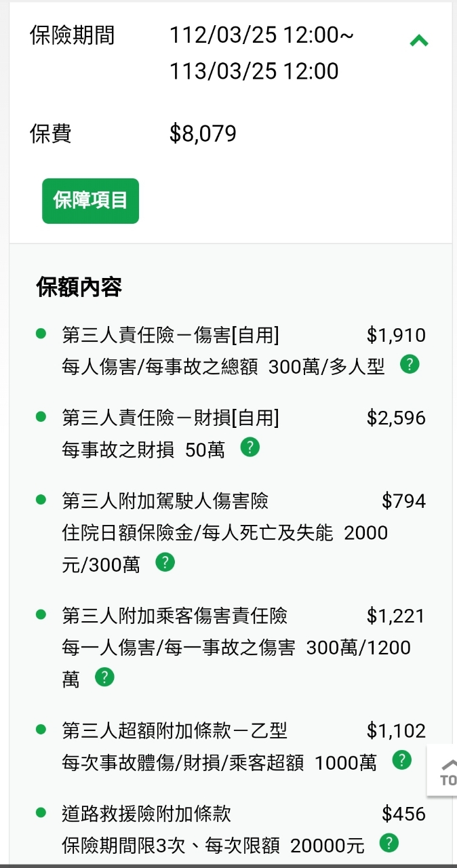Open help icon for 道路救援險 20000元

pyautogui.click(x=389, y=843)
